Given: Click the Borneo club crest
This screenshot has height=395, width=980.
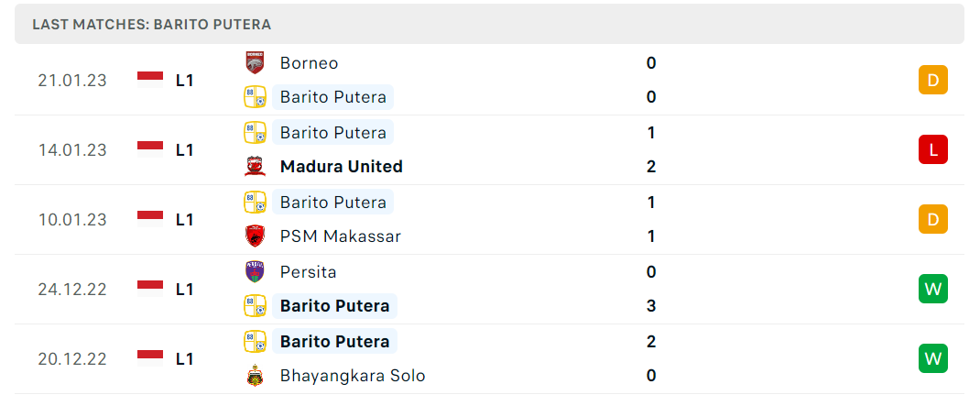Looking at the screenshot, I should pyautogui.click(x=255, y=63).
